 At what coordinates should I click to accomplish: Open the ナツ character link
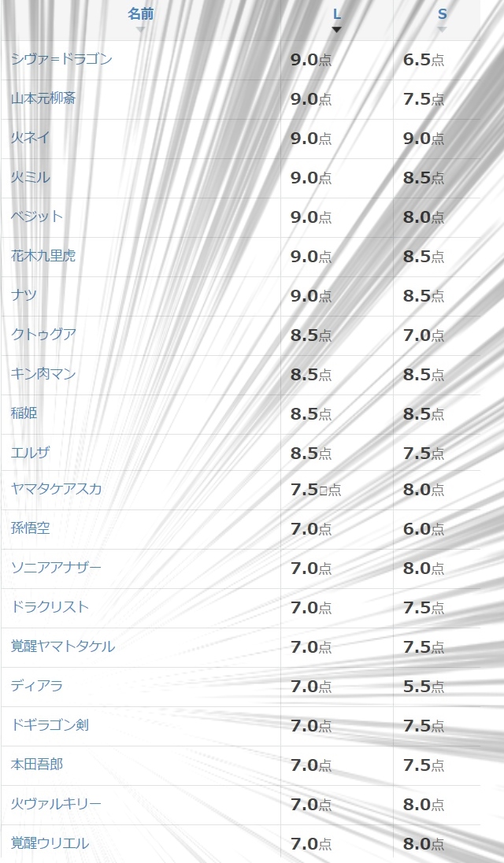24,295
